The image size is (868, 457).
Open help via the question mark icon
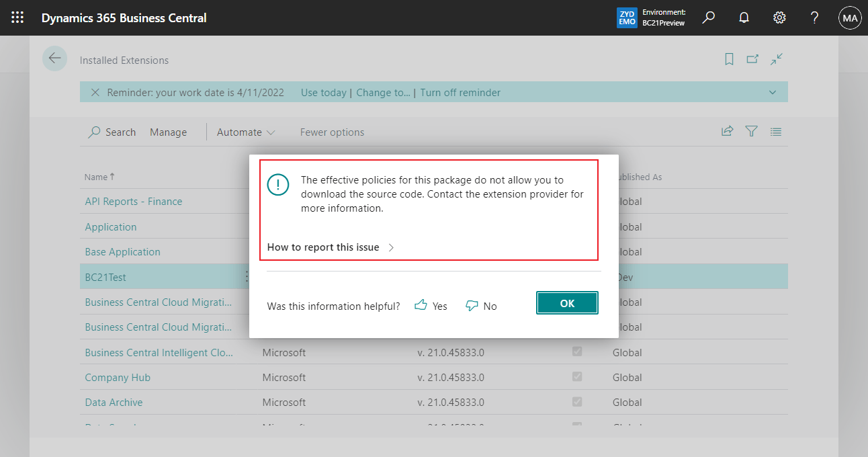click(814, 17)
